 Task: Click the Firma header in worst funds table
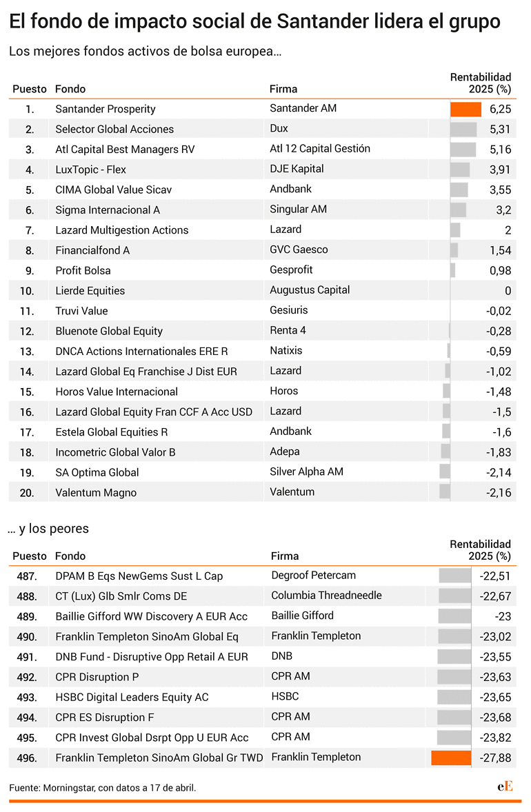(x=284, y=556)
